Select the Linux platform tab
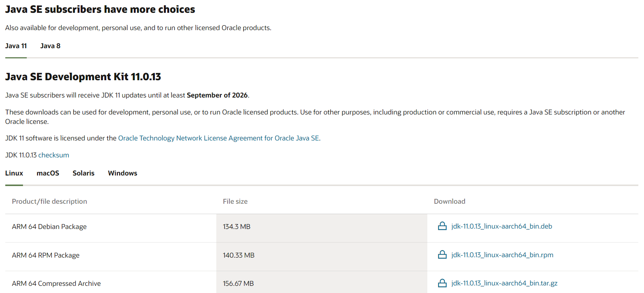This screenshot has width=644, height=293. point(14,173)
